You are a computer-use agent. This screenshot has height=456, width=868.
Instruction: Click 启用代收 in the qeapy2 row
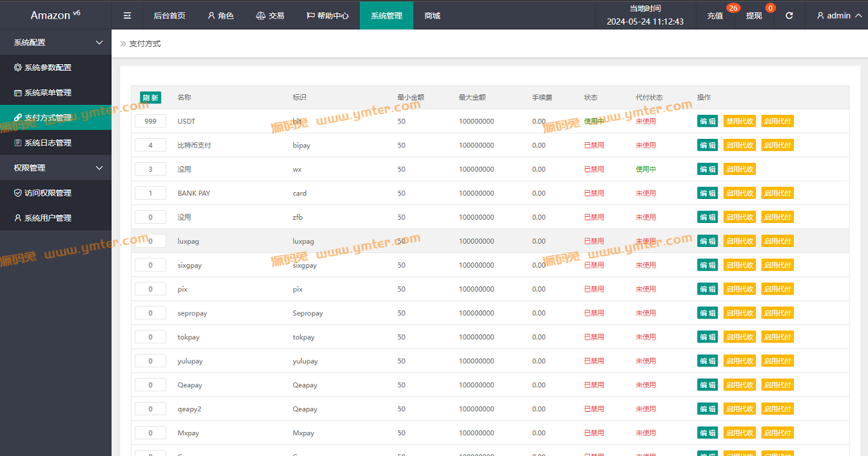click(x=740, y=409)
